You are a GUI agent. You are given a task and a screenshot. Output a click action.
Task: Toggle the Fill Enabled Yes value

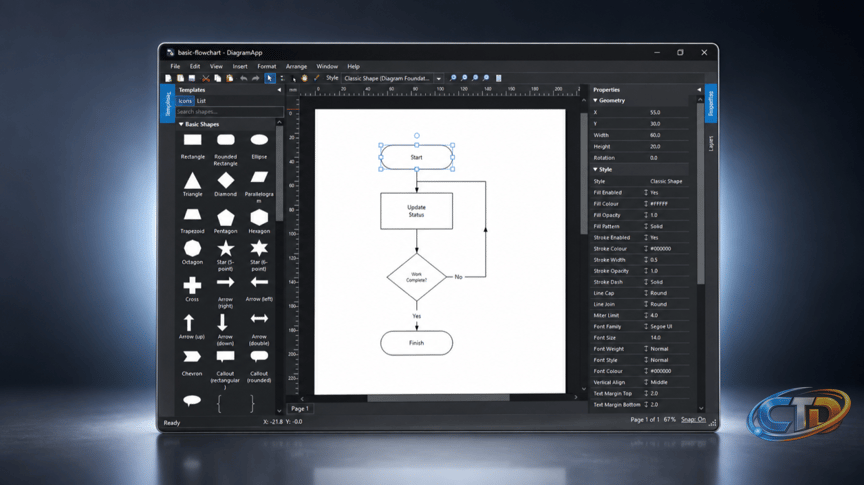(x=654, y=192)
